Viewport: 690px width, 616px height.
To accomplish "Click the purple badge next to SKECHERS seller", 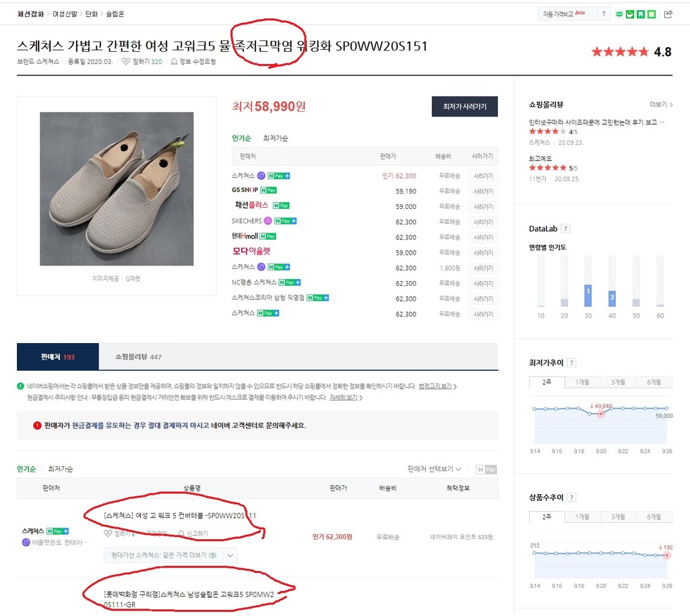I will (x=268, y=220).
